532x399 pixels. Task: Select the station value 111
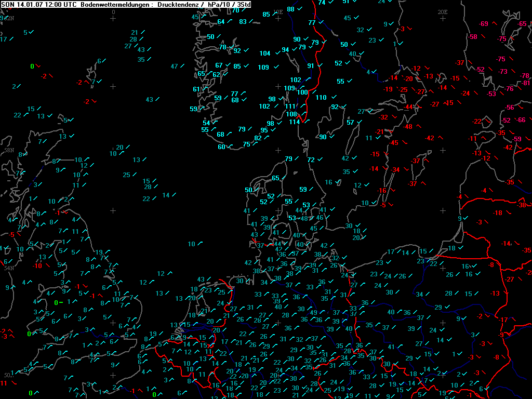[x=290, y=107]
